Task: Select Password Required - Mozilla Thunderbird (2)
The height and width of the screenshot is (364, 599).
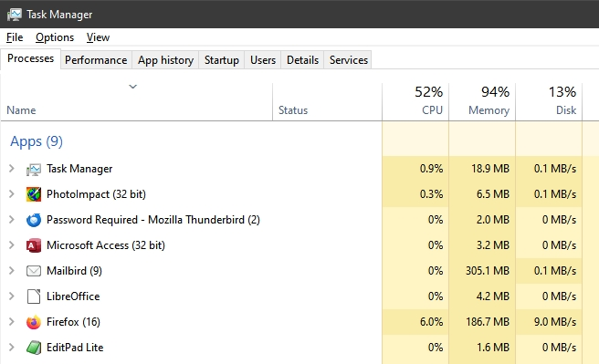Action: tap(153, 220)
